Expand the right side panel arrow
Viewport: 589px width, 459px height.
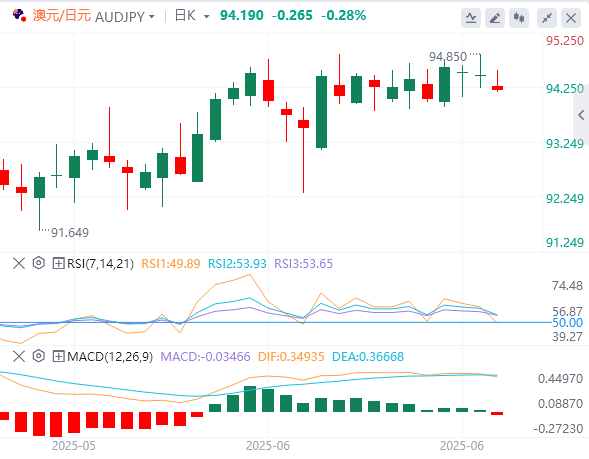(581, 115)
